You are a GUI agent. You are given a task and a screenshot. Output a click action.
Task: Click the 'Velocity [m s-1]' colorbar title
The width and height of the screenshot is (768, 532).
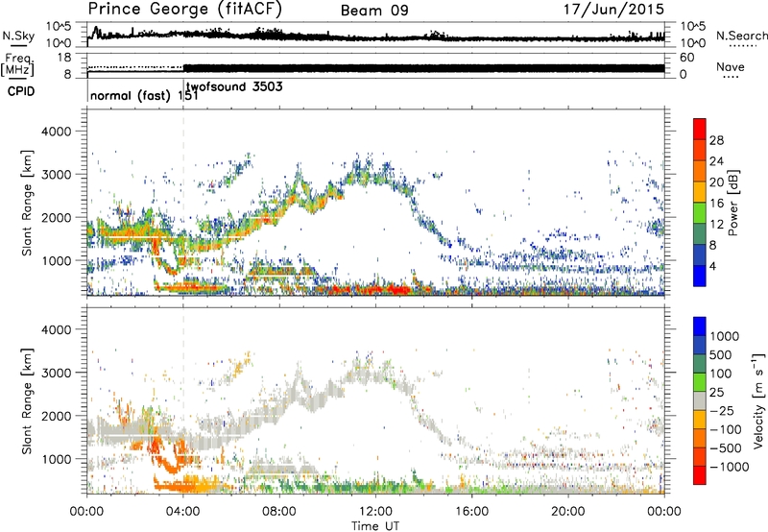(758, 400)
